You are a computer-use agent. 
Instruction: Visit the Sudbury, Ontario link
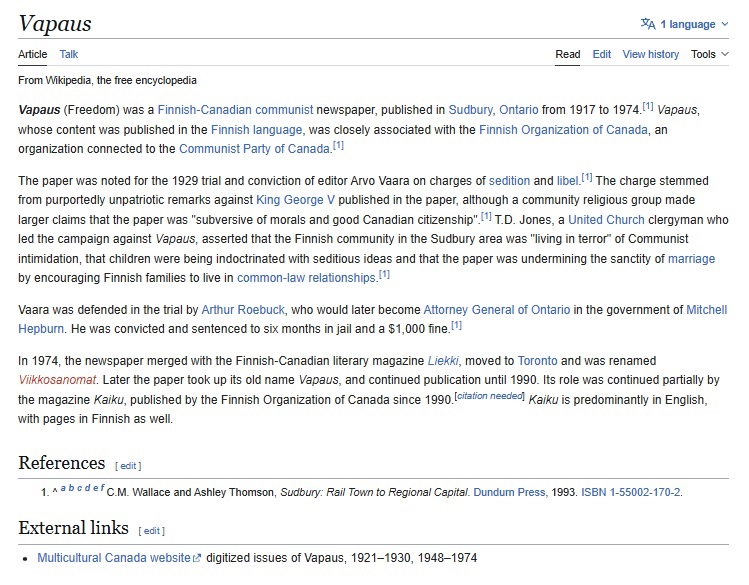[493, 110]
